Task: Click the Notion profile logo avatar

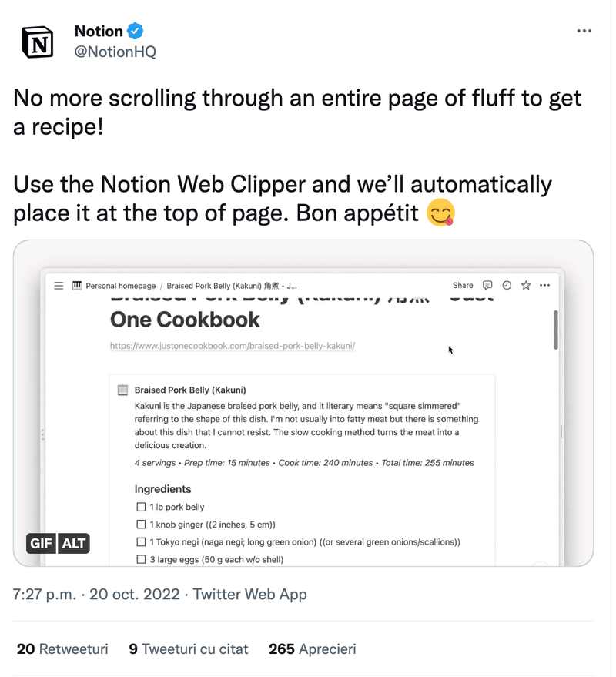Action: pyautogui.click(x=37, y=42)
